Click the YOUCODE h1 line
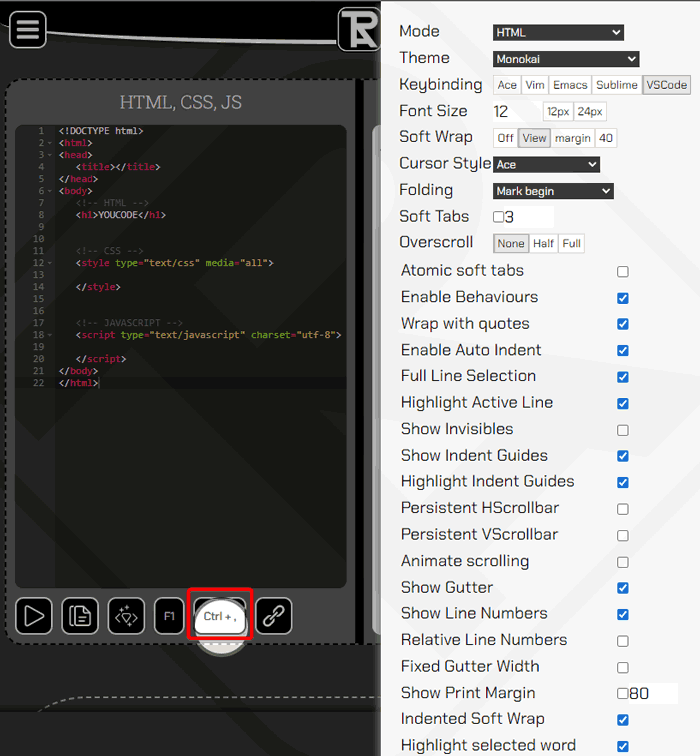The image size is (700, 756). (121, 215)
